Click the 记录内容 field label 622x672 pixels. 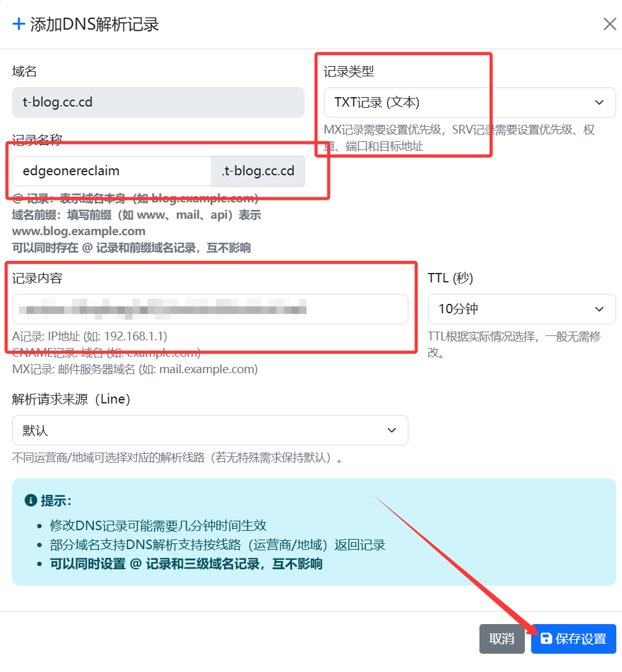(x=37, y=278)
